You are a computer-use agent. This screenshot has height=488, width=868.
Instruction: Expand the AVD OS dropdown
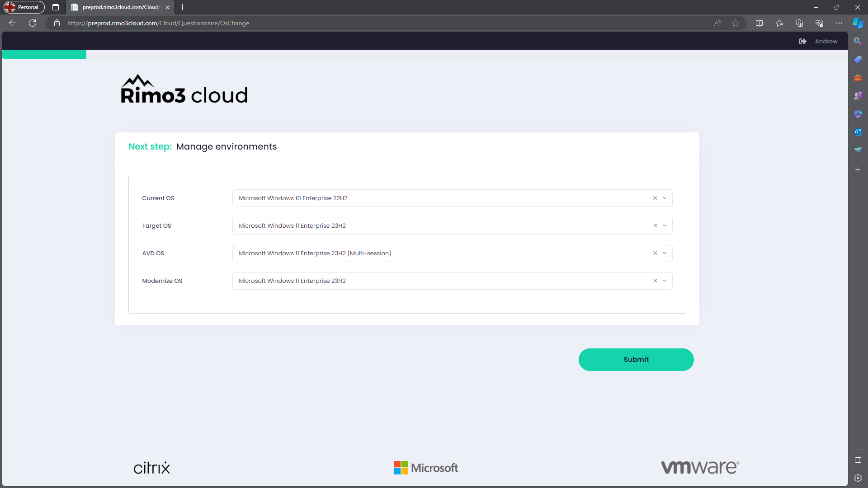click(x=665, y=253)
